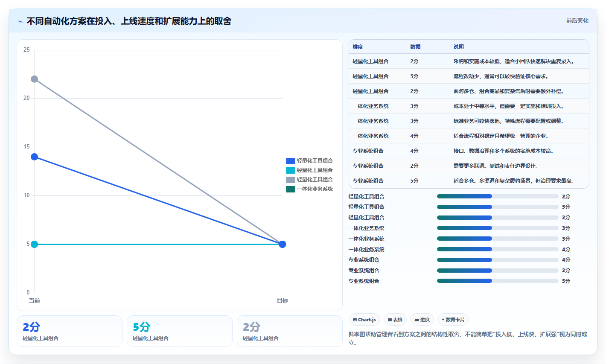Click the 目标 x-axis label

(282, 300)
